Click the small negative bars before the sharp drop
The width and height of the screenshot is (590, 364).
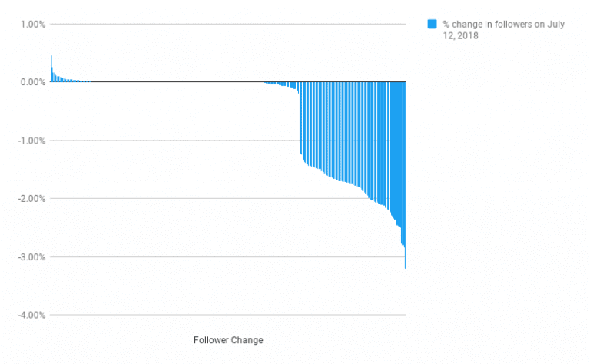(x=281, y=85)
